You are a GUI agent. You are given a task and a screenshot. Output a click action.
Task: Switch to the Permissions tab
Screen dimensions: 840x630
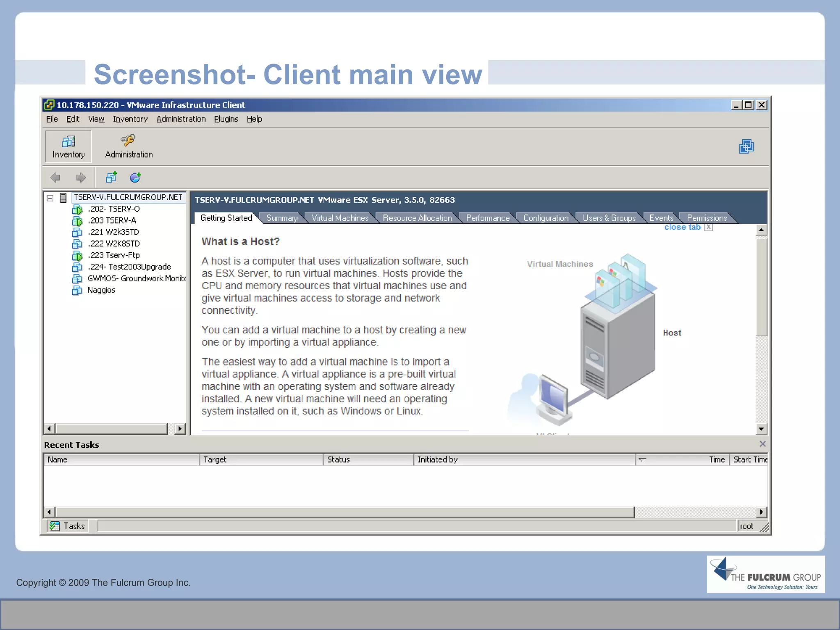point(707,218)
